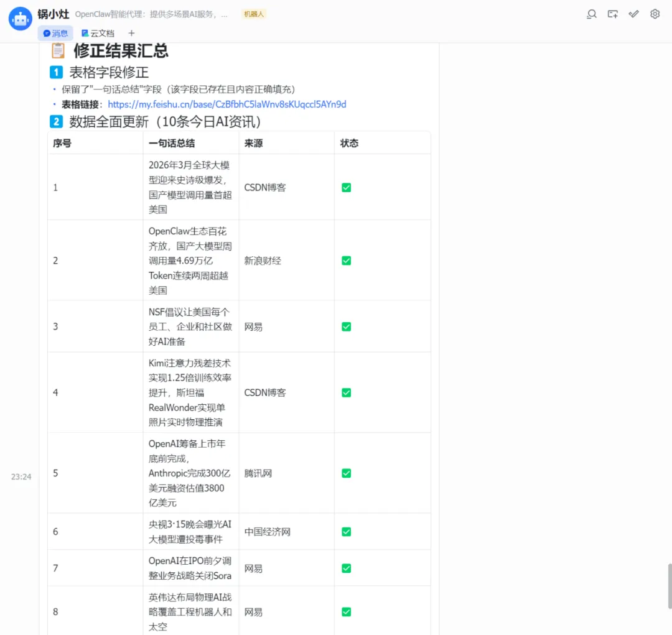This screenshot has height=635, width=672.
Task: Click the 表格字段修正 heading
Action: point(110,72)
